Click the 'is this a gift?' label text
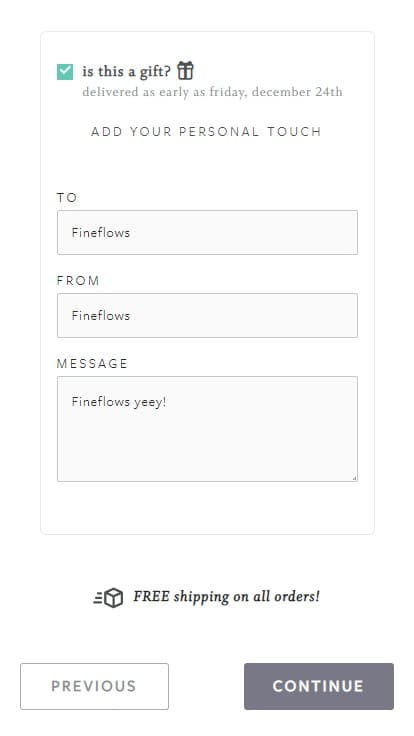 tap(126, 71)
